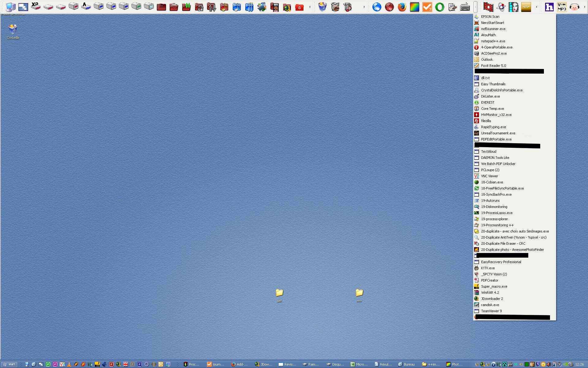Expand overflow arrow after gold icon
The image size is (588, 368).
click(x=537, y=7)
